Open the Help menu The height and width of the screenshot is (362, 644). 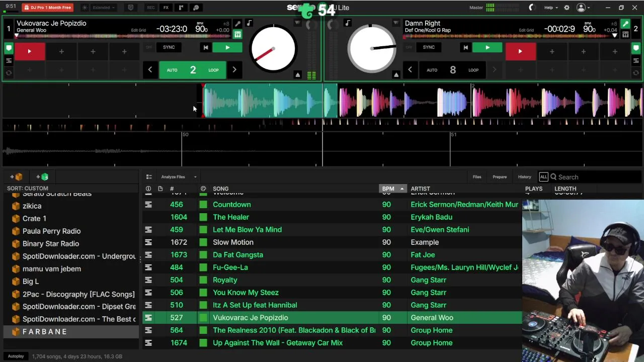551,8
